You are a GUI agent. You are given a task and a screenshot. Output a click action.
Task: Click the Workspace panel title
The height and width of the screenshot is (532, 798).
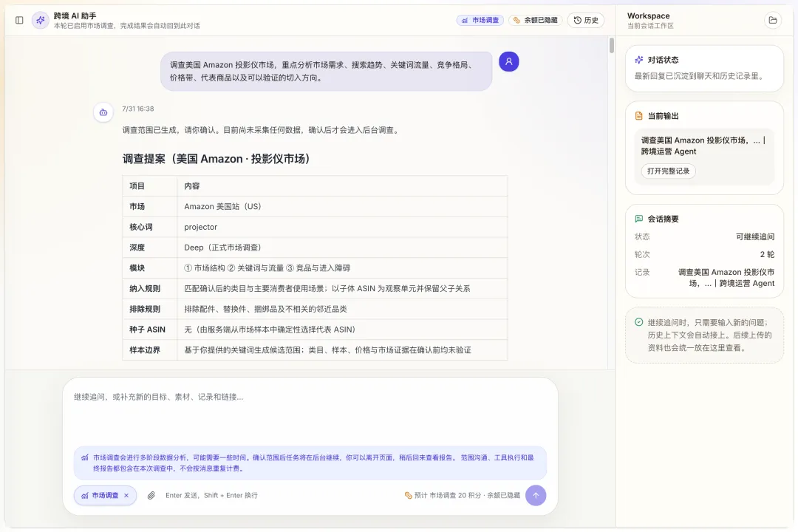click(649, 16)
